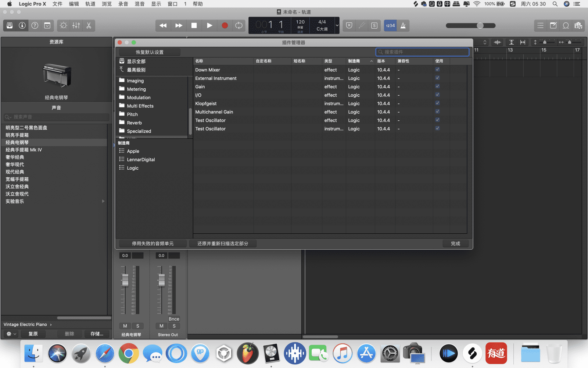
Task: Open the Library panel button
Action: [x=10, y=25]
